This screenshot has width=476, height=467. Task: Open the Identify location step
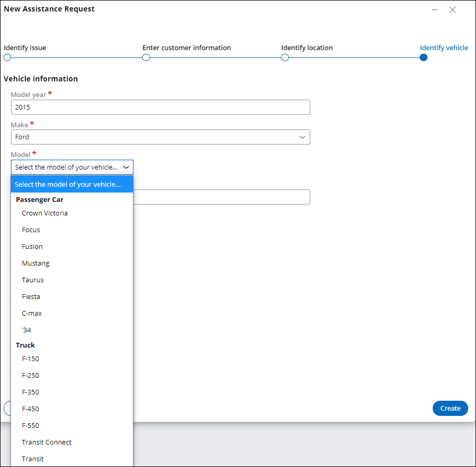[285, 57]
